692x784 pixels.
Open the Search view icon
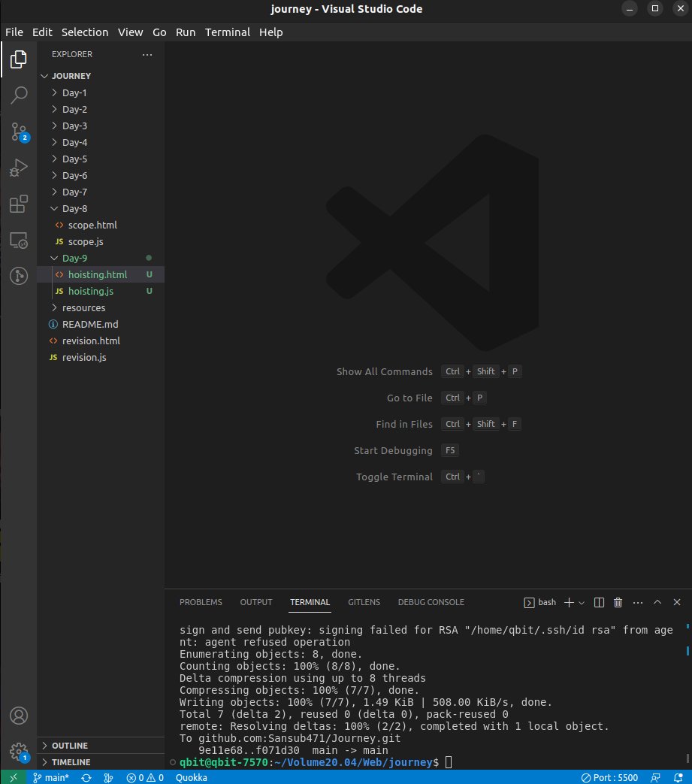click(19, 95)
